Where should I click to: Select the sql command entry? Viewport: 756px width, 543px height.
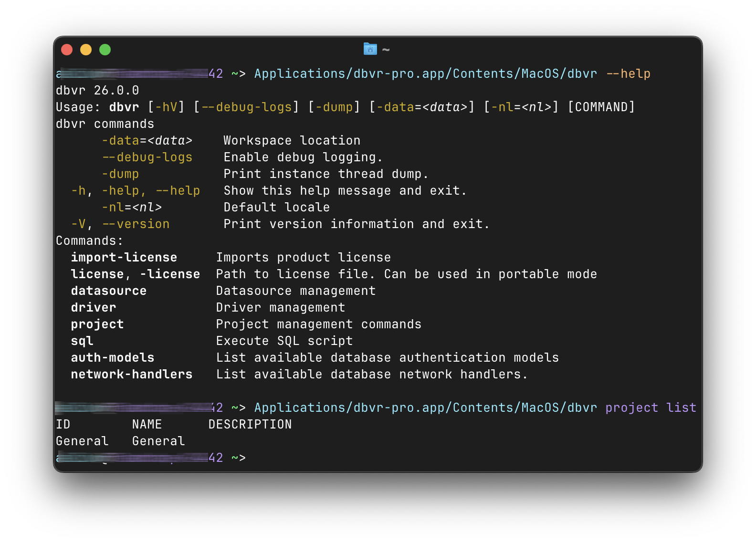click(82, 341)
